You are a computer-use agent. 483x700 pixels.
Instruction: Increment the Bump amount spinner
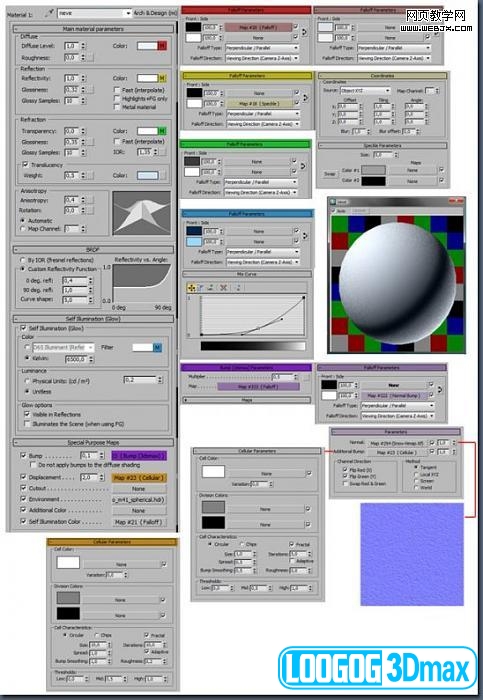point(101,454)
